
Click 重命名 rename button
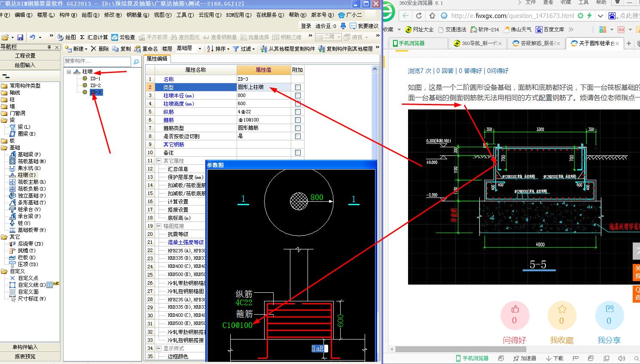pos(146,49)
